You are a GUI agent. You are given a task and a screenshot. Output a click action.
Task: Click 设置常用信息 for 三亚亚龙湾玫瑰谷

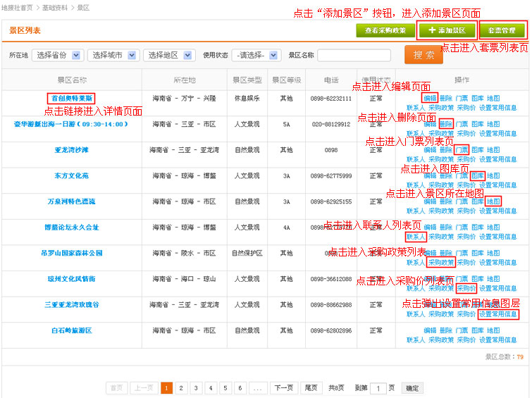(x=498, y=314)
